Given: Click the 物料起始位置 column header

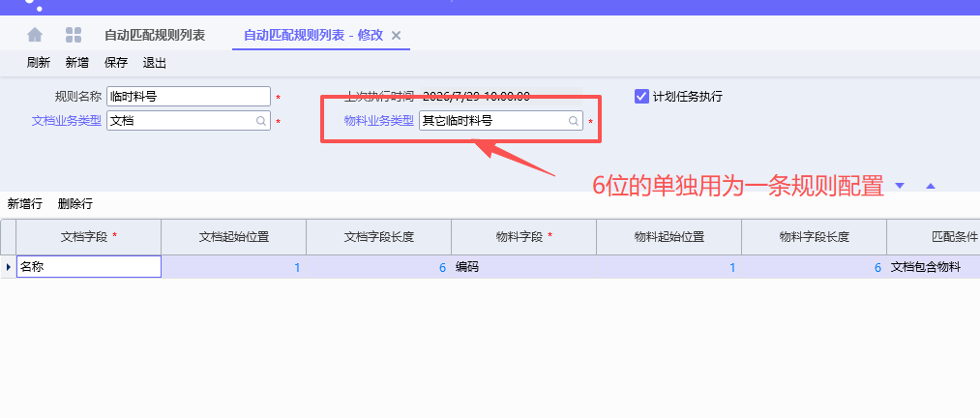Looking at the screenshot, I should [x=668, y=237].
